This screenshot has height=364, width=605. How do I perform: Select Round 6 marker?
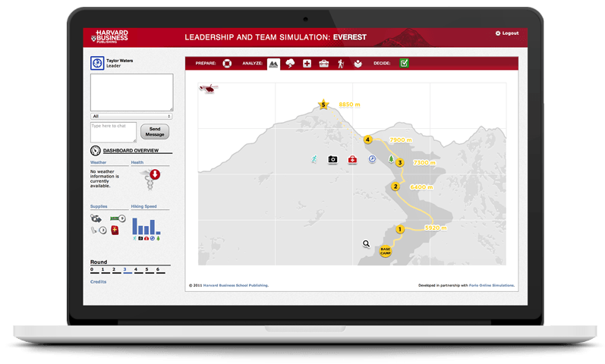(x=160, y=270)
